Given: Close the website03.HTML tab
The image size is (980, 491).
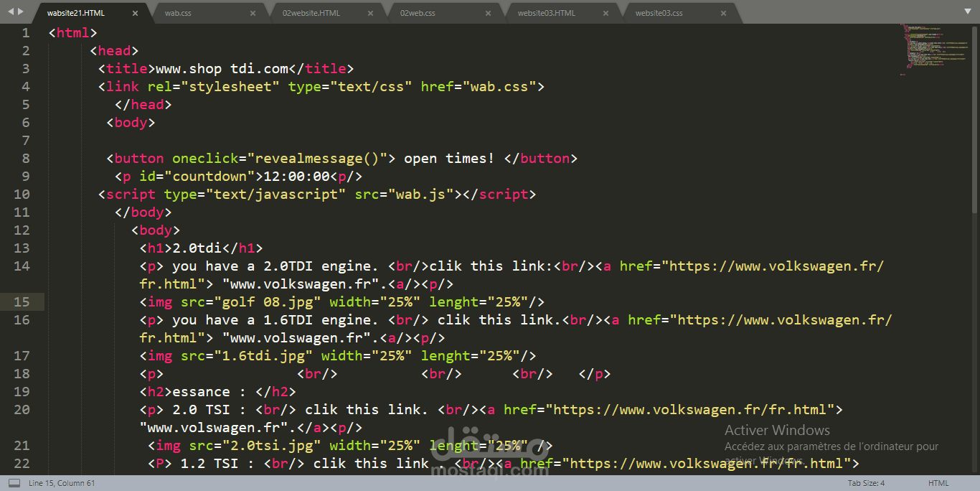Looking at the screenshot, I should (x=606, y=13).
